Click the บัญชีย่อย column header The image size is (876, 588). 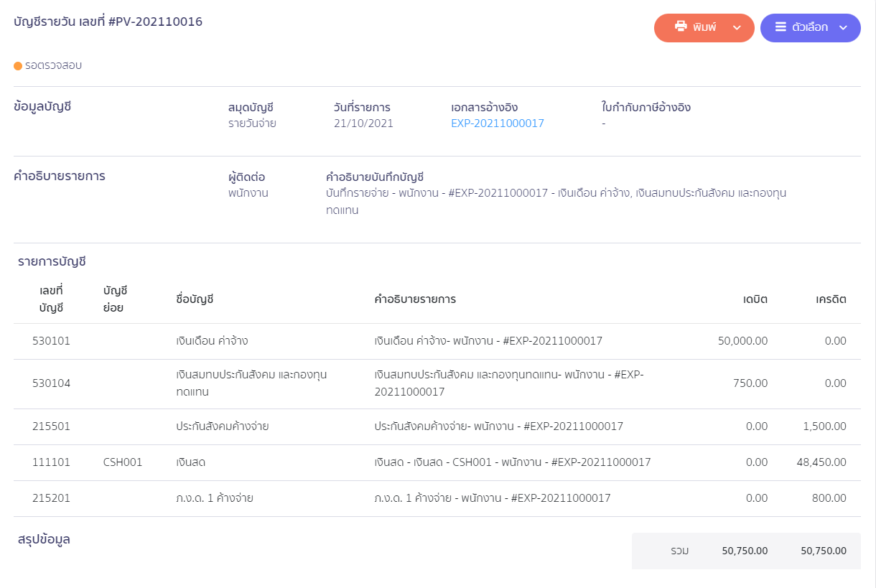[x=115, y=299]
